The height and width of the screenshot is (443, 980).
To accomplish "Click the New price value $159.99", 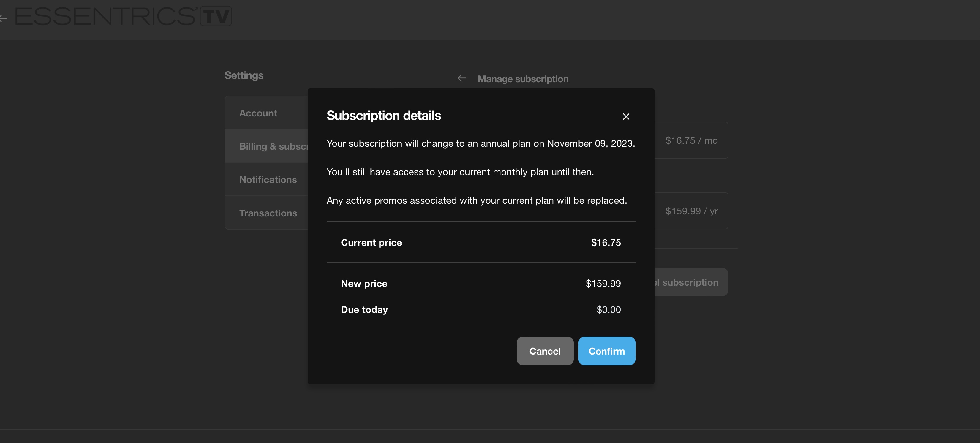I will pos(603,284).
